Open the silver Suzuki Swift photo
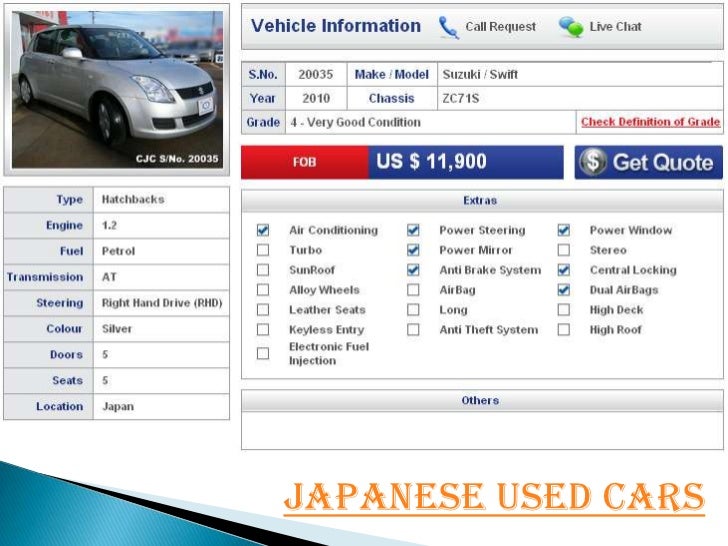 (x=117, y=89)
